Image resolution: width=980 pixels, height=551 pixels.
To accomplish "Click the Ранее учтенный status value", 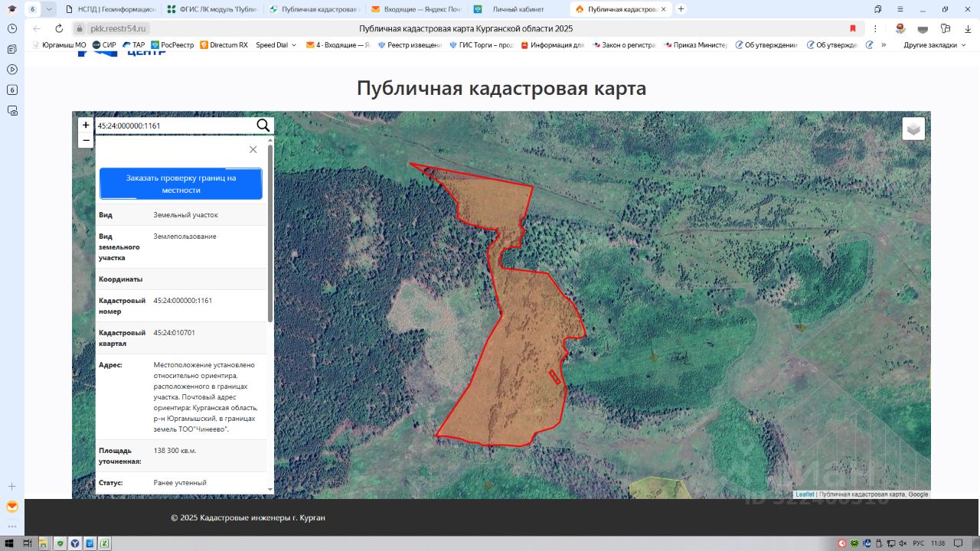I will point(180,483).
